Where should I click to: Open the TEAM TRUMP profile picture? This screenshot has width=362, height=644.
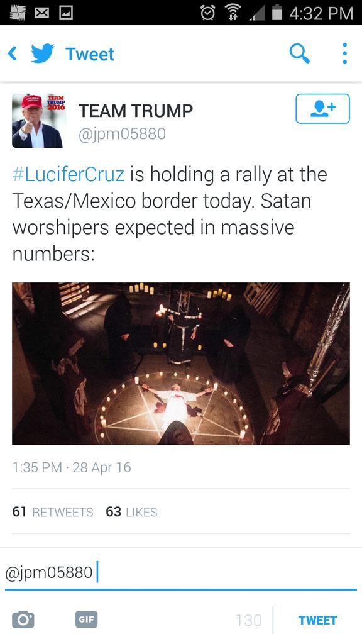[40, 120]
